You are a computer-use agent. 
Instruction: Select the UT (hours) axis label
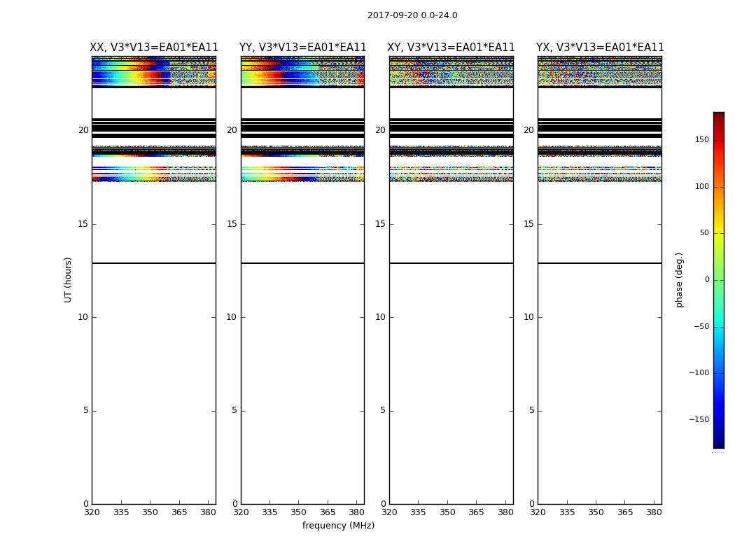click(x=68, y=280)
